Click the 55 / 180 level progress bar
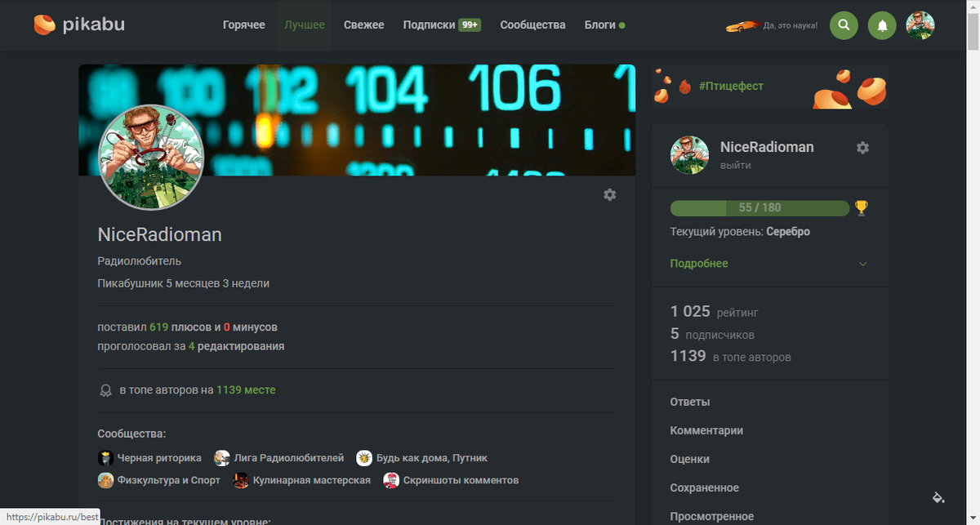The image size is (980, 525). click(759, 208)
